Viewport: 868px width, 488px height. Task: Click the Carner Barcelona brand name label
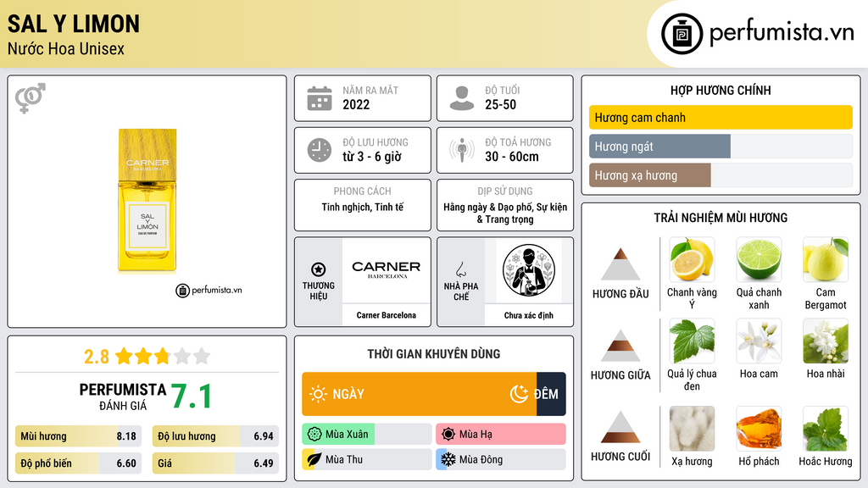tap(387, 315)
